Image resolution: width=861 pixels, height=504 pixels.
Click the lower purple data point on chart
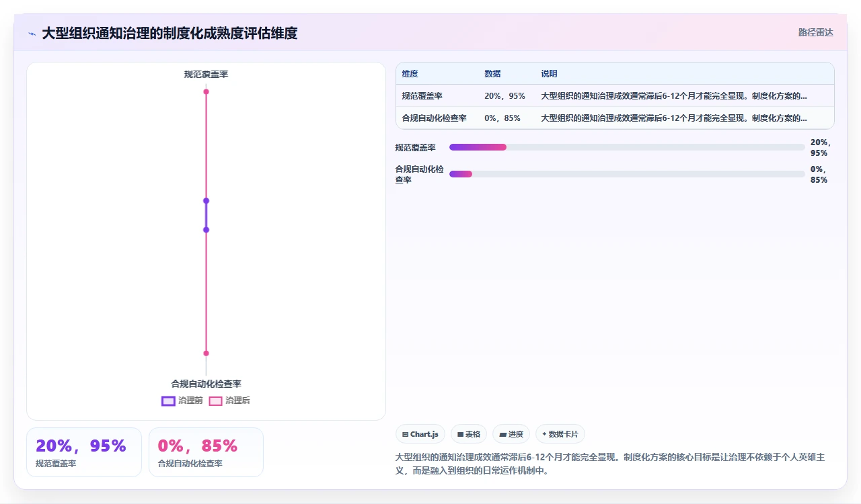coord(207,230)
